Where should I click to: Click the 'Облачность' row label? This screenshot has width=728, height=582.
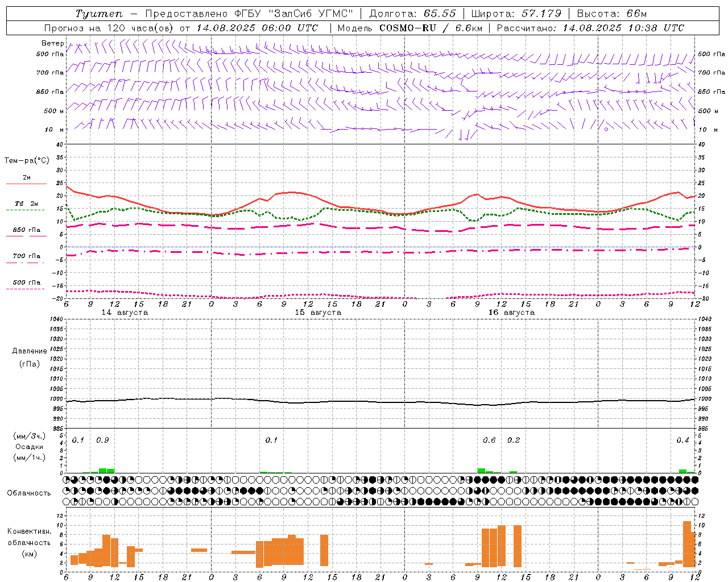click(x=29, y=493)
